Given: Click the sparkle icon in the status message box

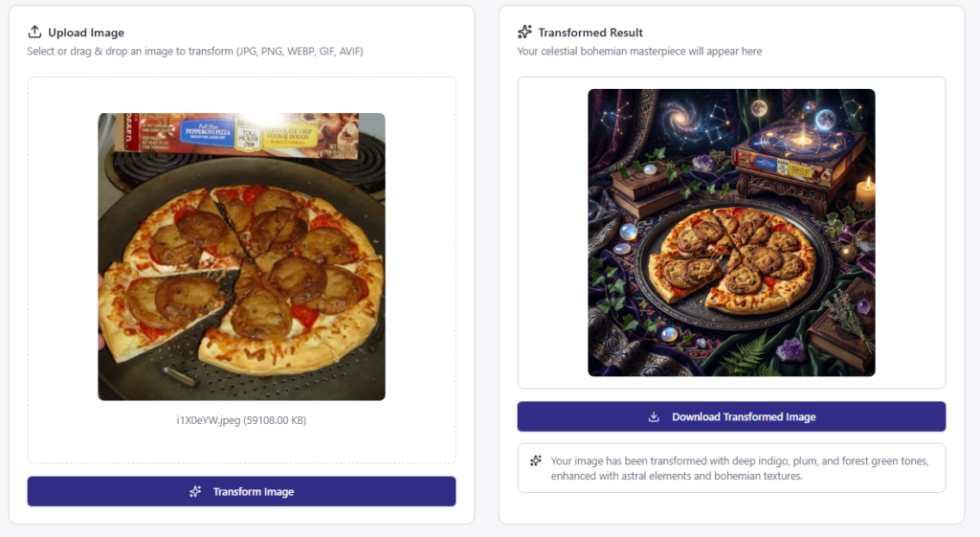Looking at the screenshot, I should point(536,461).
